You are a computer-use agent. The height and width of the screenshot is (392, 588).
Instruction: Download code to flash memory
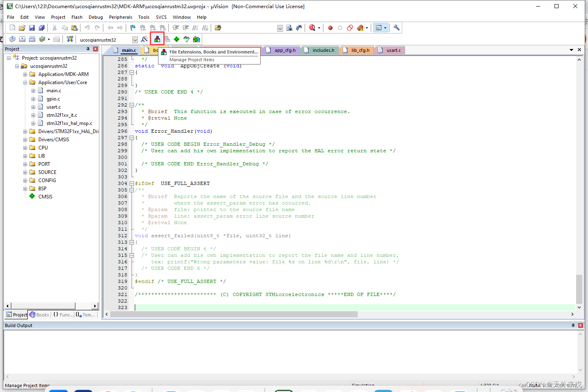69,39
